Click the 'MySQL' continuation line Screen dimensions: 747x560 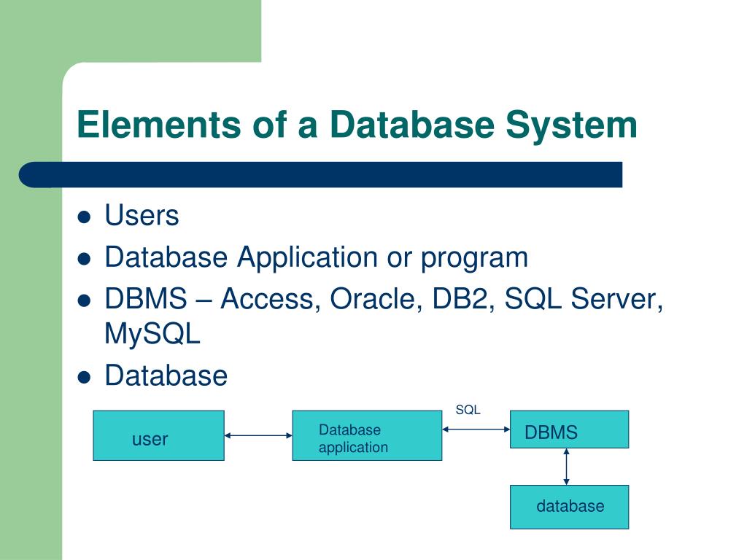(x=152, y=335)
